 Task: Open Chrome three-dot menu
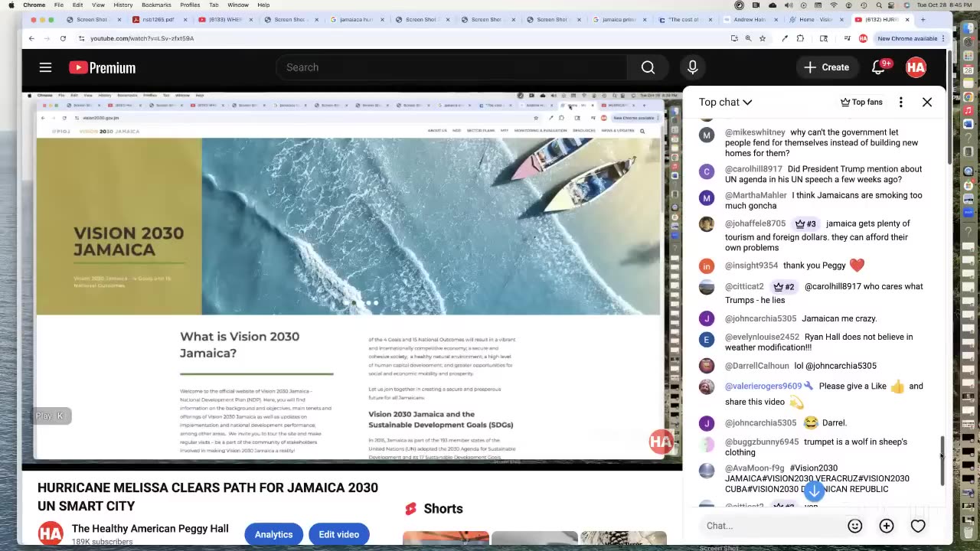point(943,38)
